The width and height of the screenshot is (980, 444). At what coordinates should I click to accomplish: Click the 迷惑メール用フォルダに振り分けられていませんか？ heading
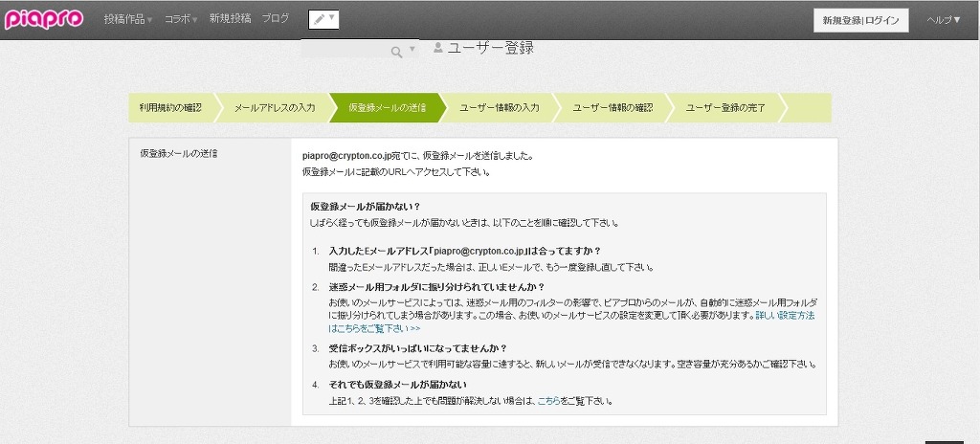pyautogui.click(x=436, y=287)
